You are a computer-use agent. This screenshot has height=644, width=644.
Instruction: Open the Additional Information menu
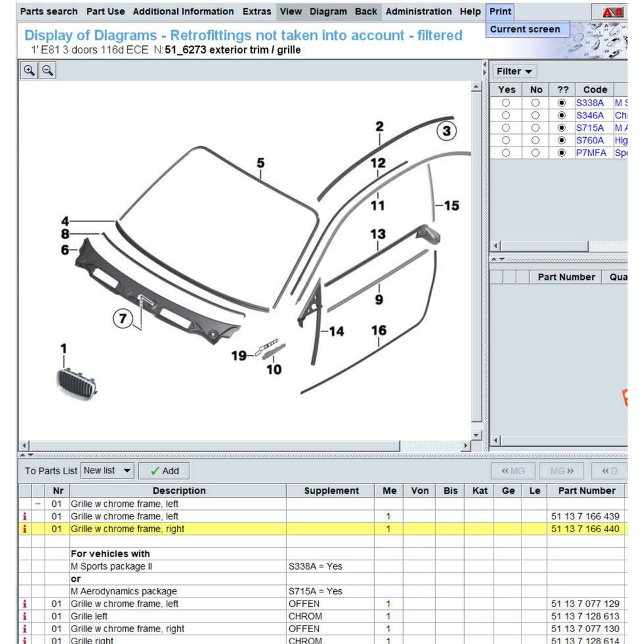click(x=183, y=11)
